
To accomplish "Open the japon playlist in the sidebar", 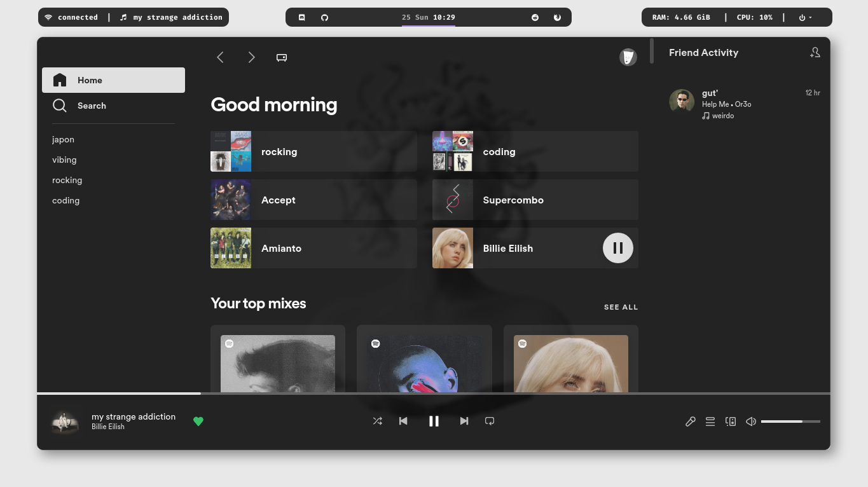I will click(63, 139).
